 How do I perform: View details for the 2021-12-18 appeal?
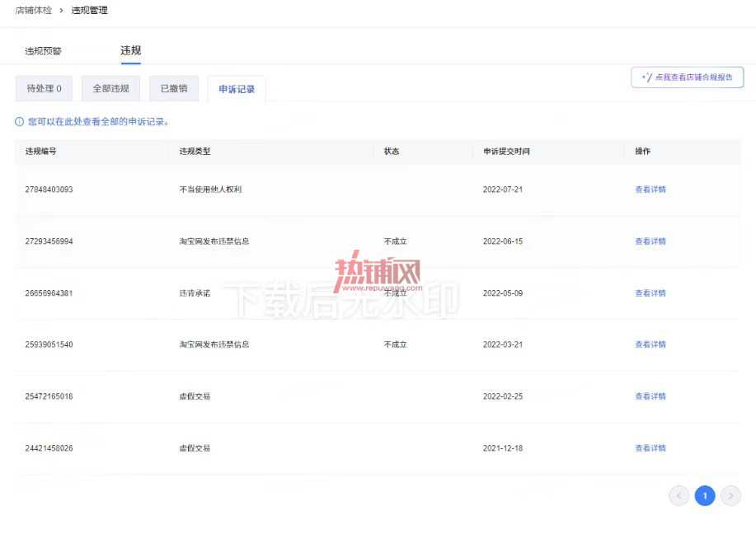pyautogui.click(x=650, y=448)
